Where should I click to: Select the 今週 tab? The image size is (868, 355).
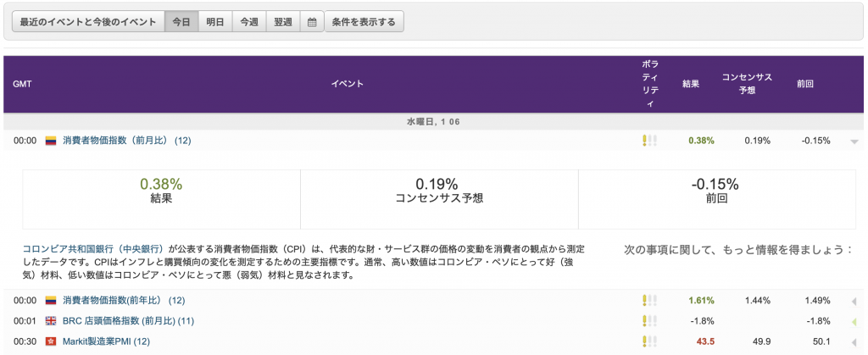pyautogui.click(x=249, y=23)
